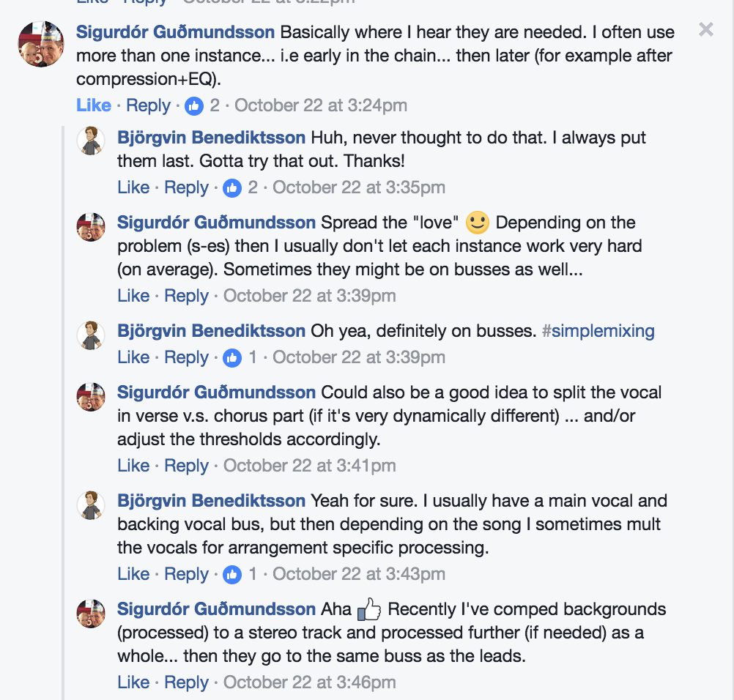Click the like count icon at 3:35pm
Screen dimensions: 734x700
point(232,187)
